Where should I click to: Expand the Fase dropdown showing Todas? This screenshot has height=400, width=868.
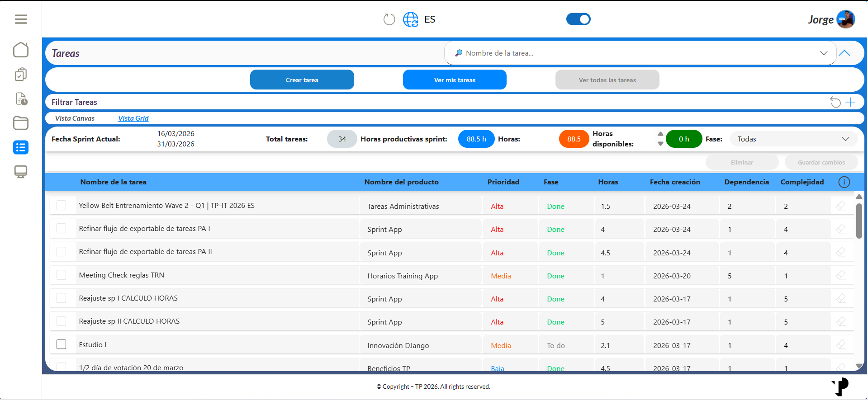click(x=794, y=139)
